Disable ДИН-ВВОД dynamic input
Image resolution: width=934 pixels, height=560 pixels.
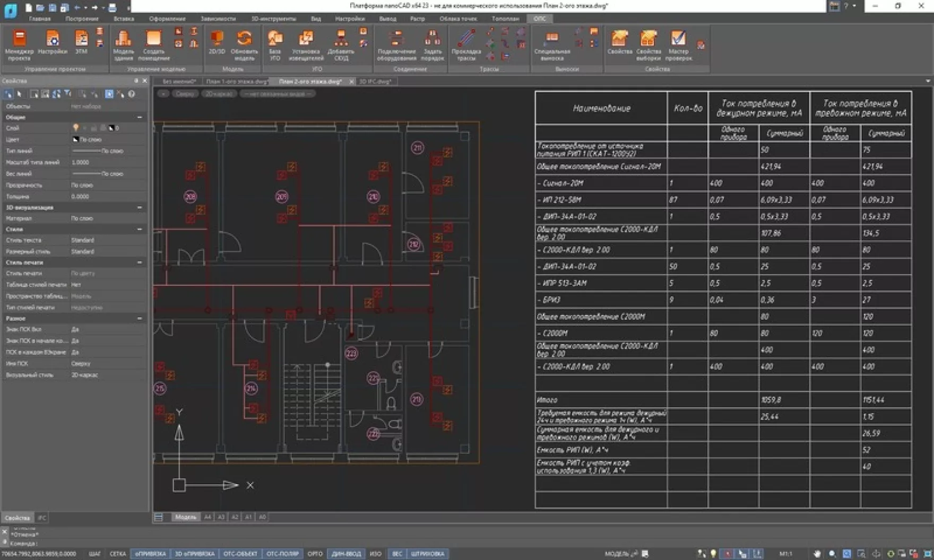348,553
